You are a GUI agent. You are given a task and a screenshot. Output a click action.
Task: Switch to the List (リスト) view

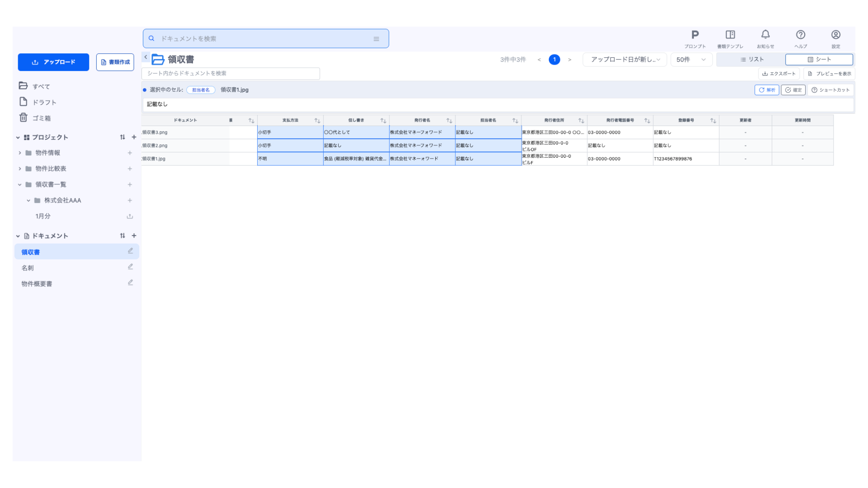click(x=752, y=60)
